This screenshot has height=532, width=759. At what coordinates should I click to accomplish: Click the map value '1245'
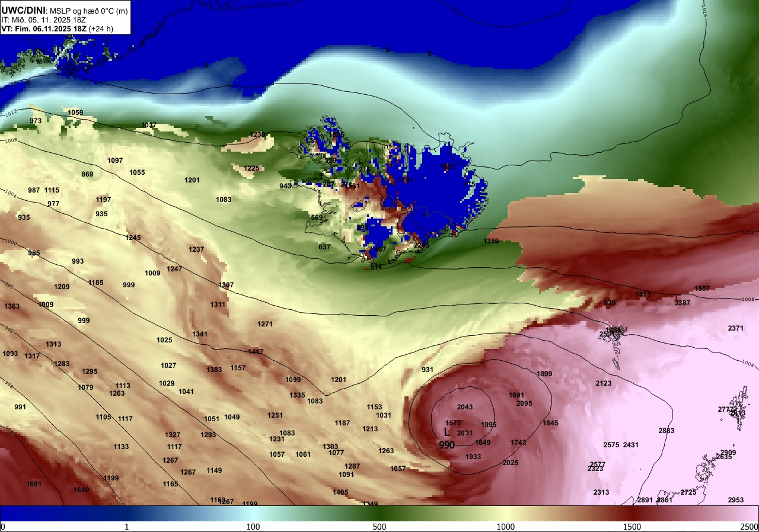tap(133, 238)
